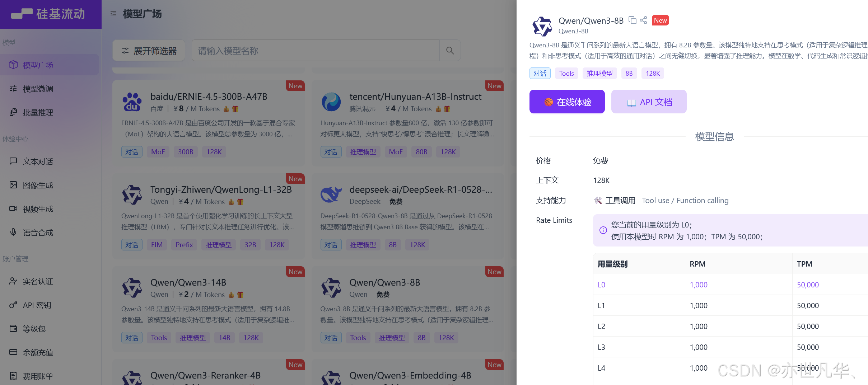The width and height of the screenshot is (868, 385).
Task: Click the Prefix tag on QwenLong card
Action: point(184,245)
